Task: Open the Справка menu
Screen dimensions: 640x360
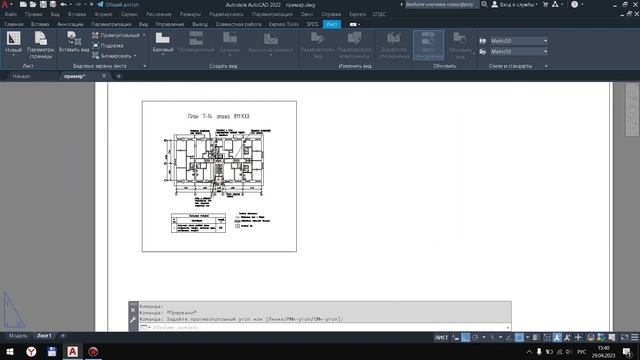Action: click(331, 14)
